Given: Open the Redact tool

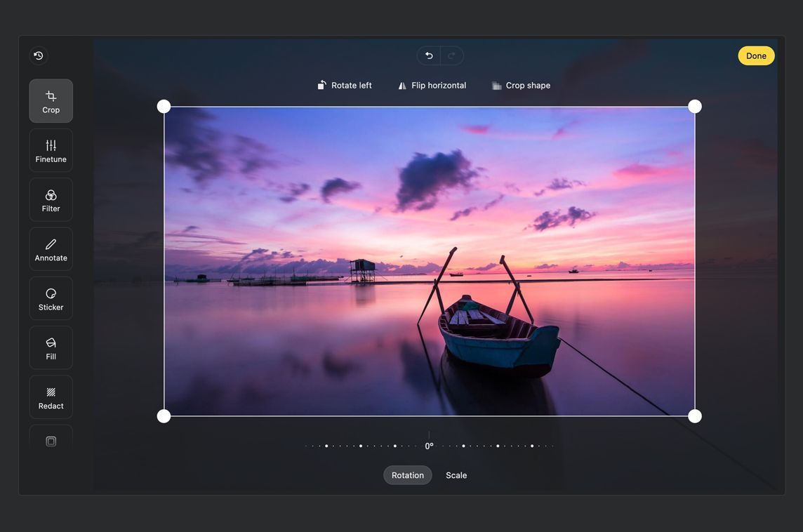Looking at the screenshot, I should pos(51,397).
